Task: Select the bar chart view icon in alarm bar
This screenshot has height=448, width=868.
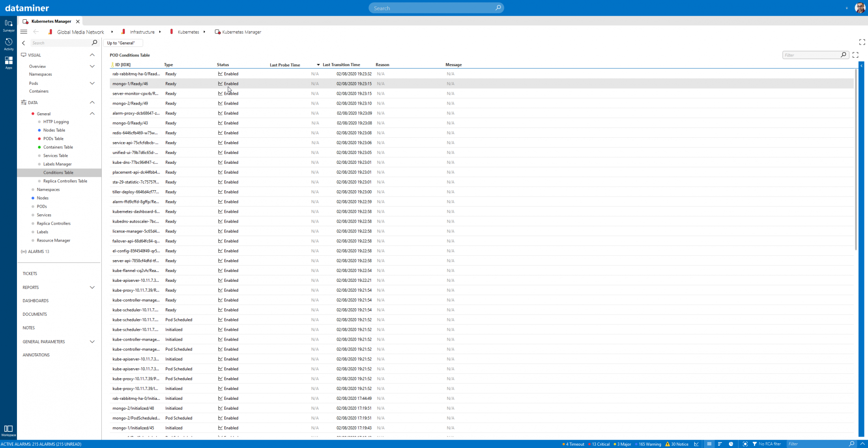Action: point(720,444)
